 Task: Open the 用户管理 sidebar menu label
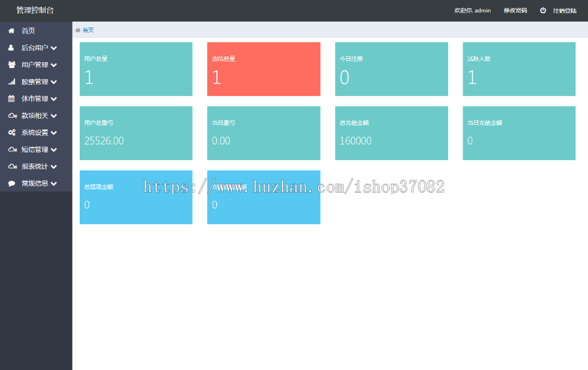coord(35,65)
